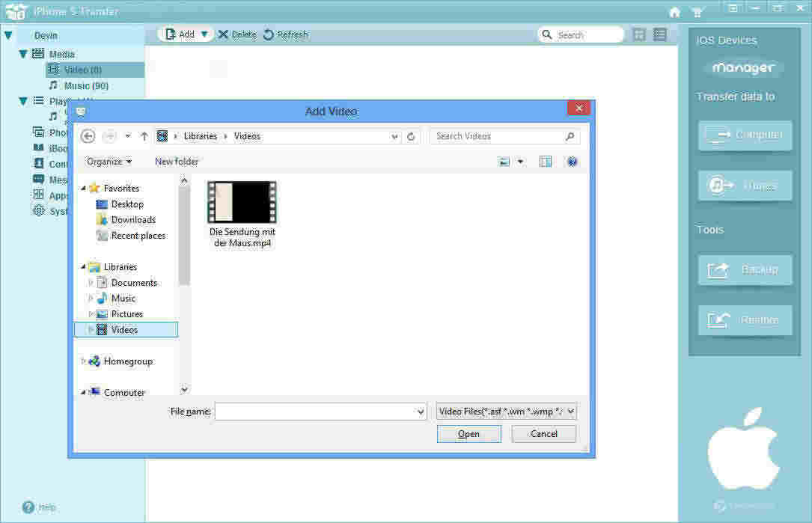Click the New folder button
This screenshot has width=812, height=523.
(x=177, y=162)
